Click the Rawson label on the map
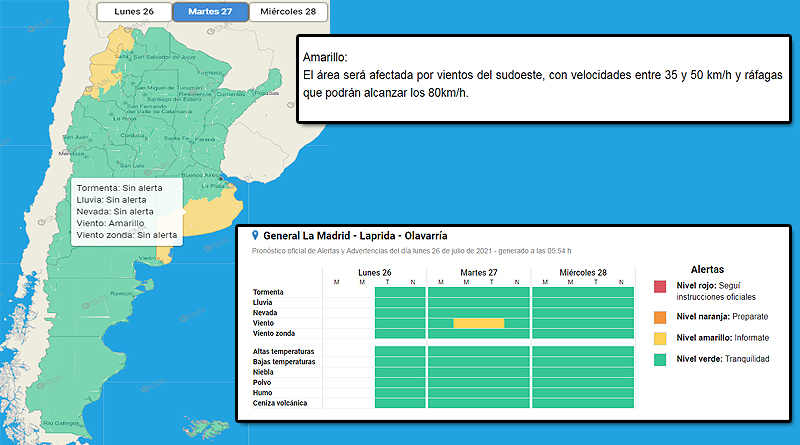Screen dimensions: 800x445 click(x=121, y=293)
